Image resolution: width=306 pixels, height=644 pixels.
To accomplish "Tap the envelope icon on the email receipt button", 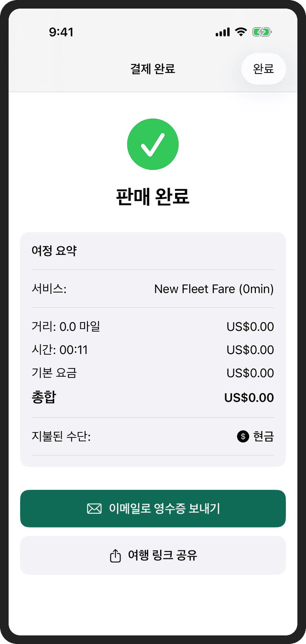I will (94, 508).
